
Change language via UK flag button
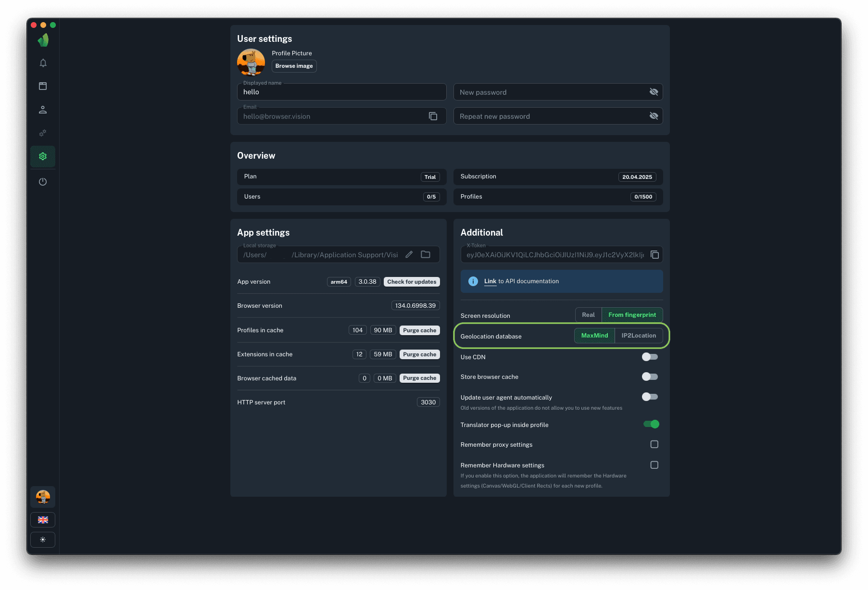43,520
